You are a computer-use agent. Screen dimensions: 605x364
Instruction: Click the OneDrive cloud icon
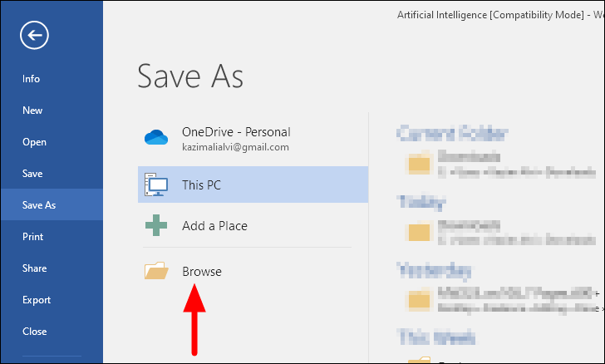[x=156, y=137]
